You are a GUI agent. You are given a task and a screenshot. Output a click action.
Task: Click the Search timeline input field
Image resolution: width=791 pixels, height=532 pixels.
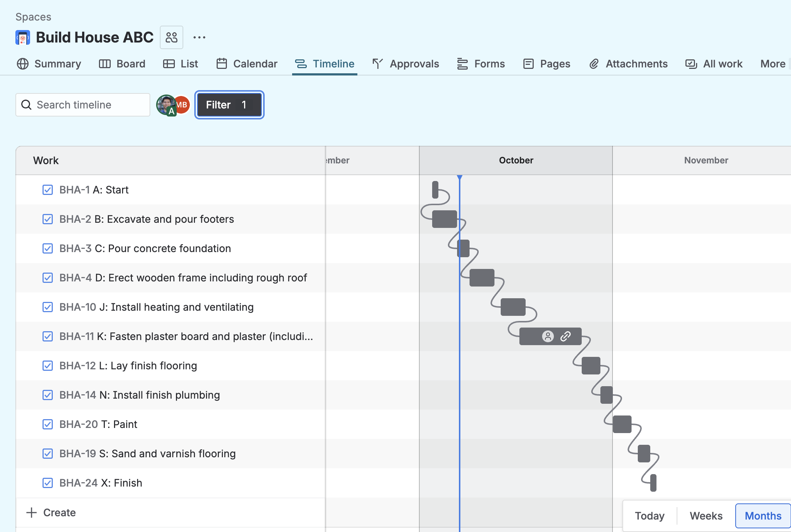[x=88, y=105]
